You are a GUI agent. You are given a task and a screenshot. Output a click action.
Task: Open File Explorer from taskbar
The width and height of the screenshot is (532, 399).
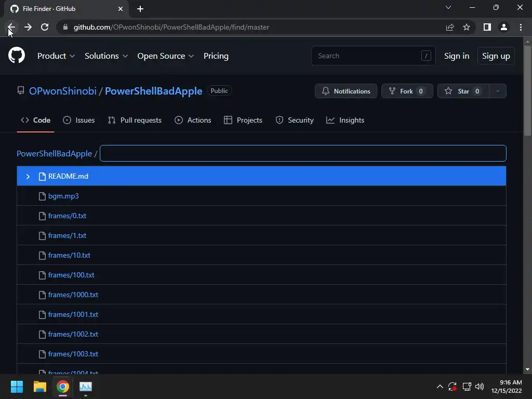tap(39, 387)
